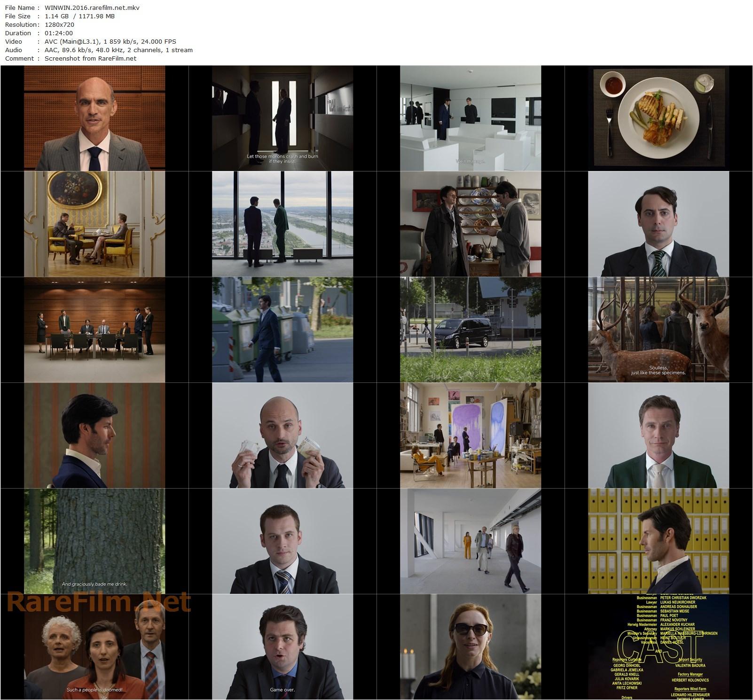Click the RareFilm.Net watermark
Viewport: 753px width, 700px height.
click(x=99, y=603)
